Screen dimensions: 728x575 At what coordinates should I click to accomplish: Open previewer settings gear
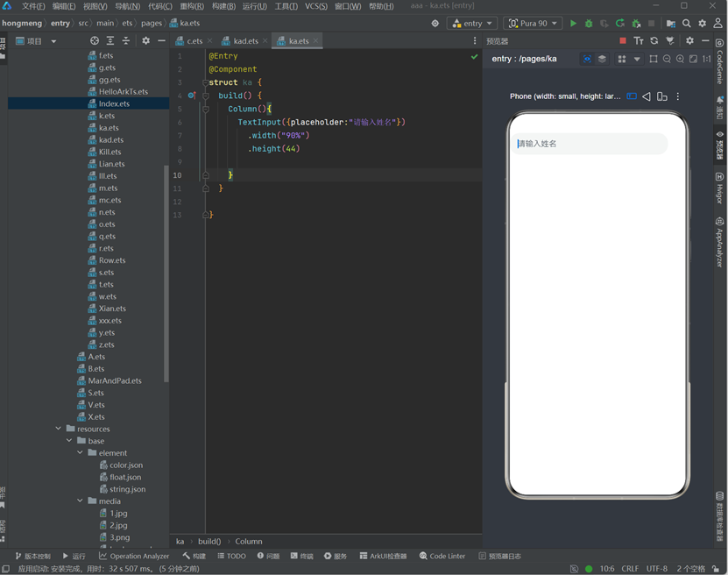(690, 41)
